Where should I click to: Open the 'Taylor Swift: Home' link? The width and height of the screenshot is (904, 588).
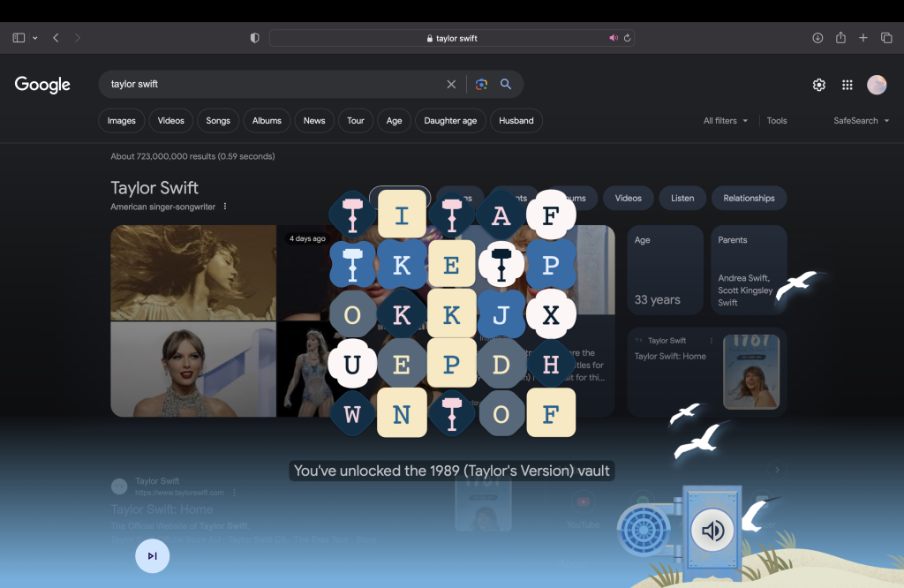670,357
